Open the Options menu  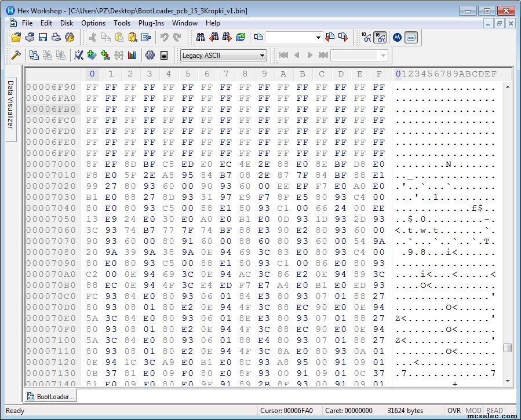point(93,23)
